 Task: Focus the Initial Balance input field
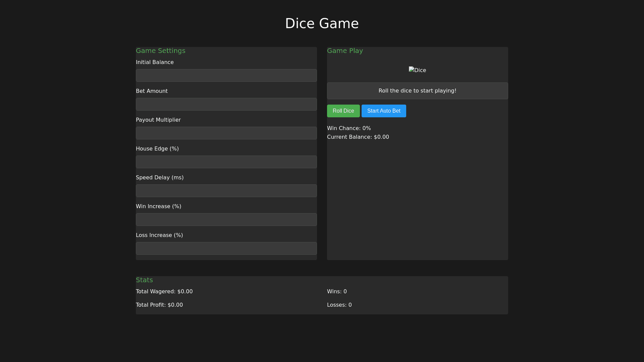[226, 75]
